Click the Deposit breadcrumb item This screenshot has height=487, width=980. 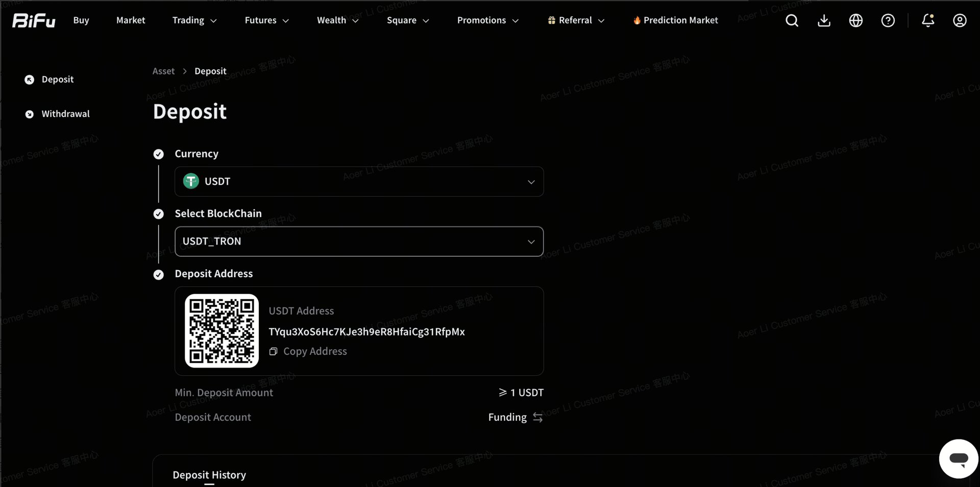coord(210,71)
